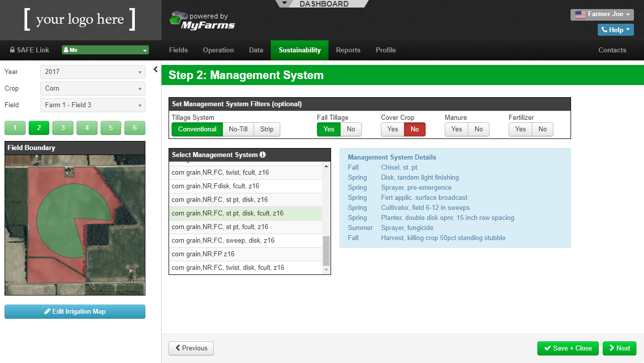This screenshot has height=363, width=644.
Task: Select 'corn grain,NR;FC, st pt, disk, z16'
Action: (x=246, y=200)
